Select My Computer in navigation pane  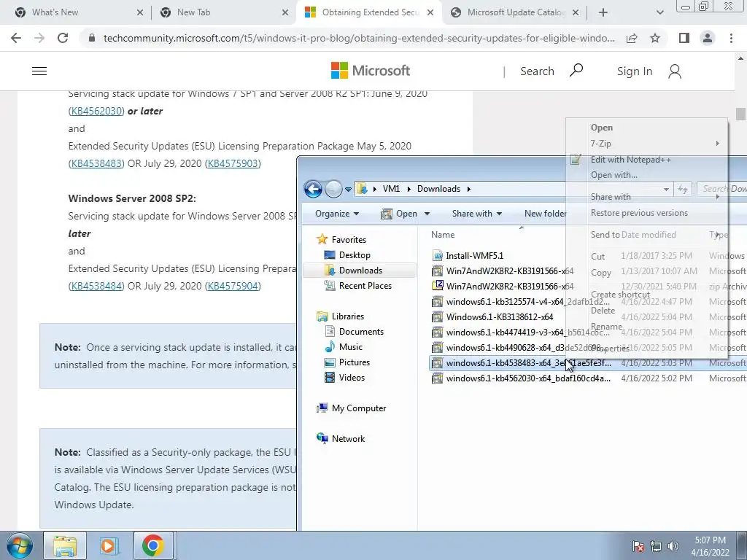coord(359,408)
